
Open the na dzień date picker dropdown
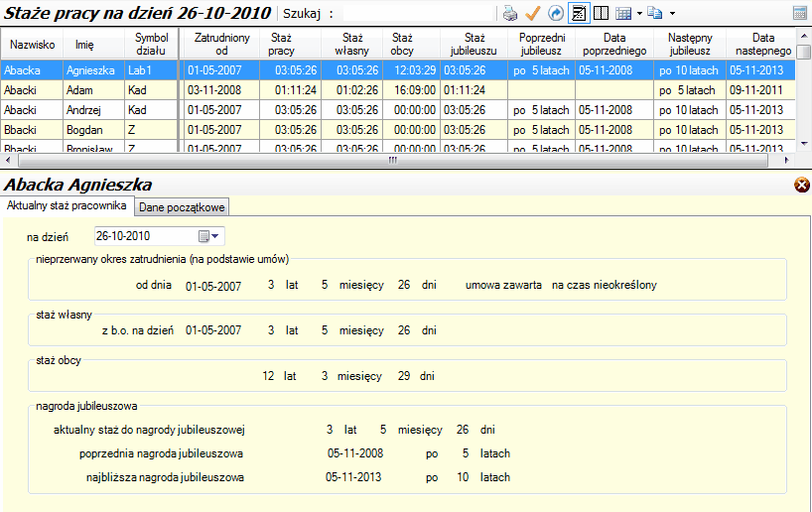(x=214, y=236)
